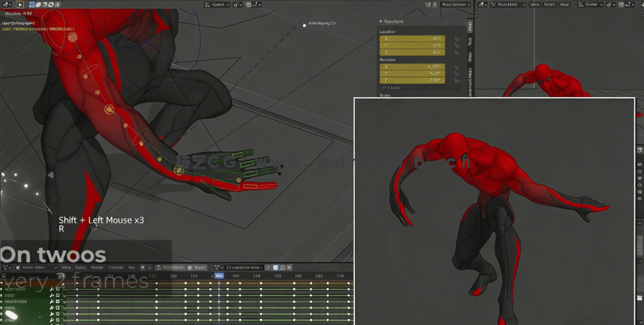Click the Rotation Y field
The image size is (644, 325).
click(412, 73)
